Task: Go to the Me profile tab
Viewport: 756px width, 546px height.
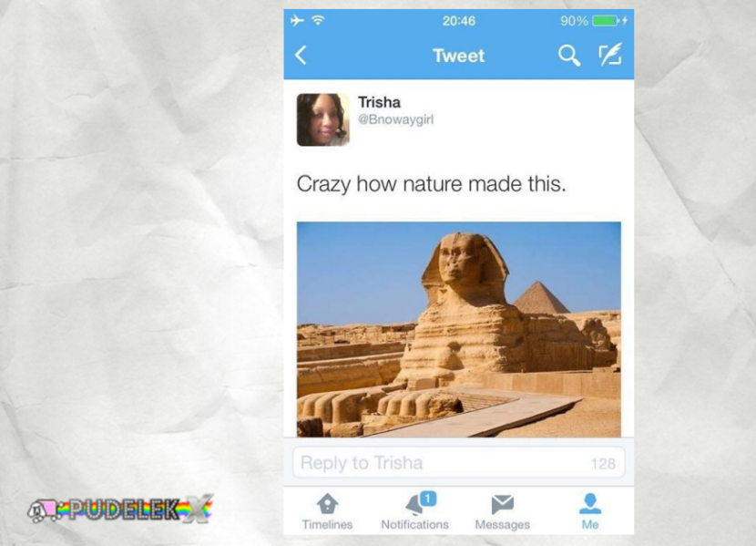Action: 590,511
